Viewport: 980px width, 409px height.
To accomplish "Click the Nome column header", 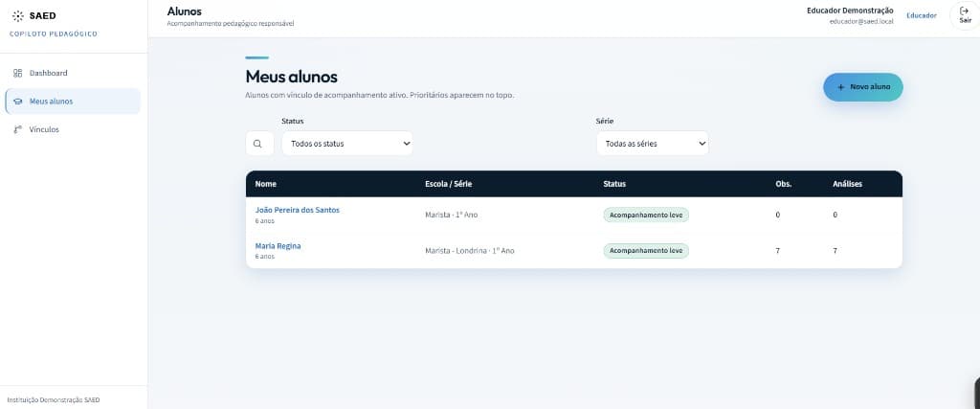I will click(266, 184).
